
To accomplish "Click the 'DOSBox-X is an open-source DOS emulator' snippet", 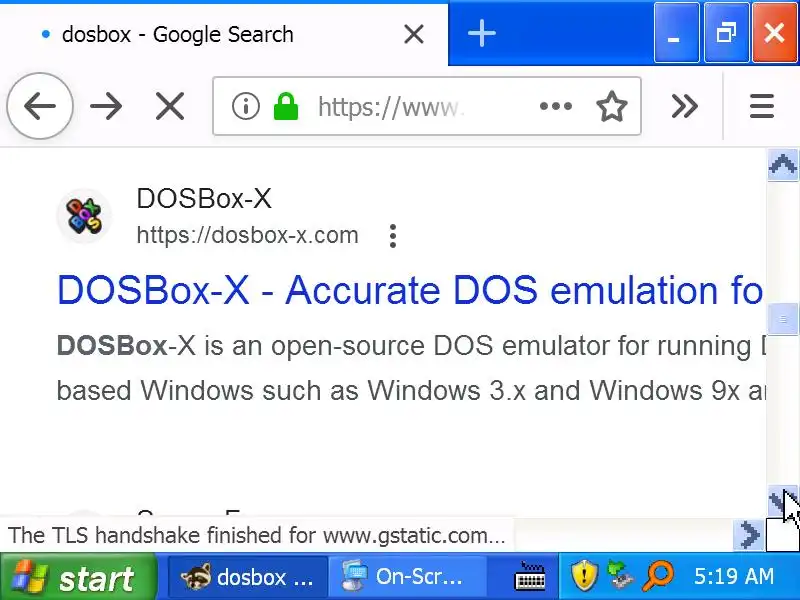I will (411, 368).
